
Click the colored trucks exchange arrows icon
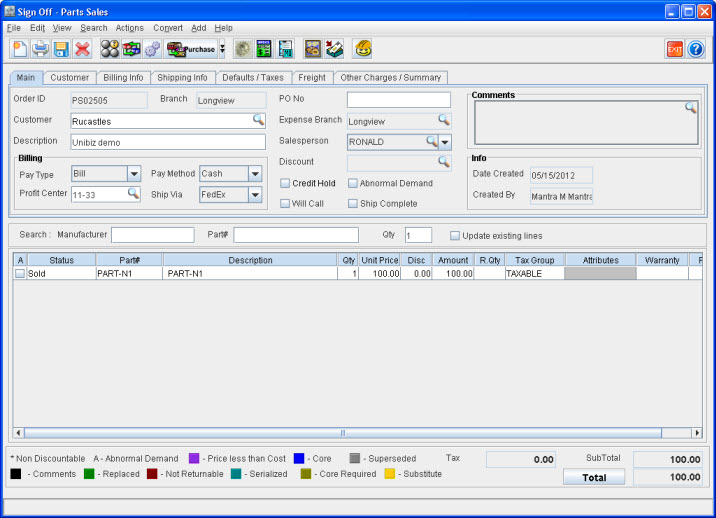131,49
